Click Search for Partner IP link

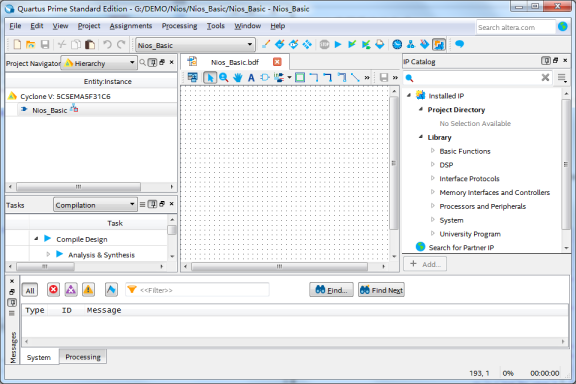click(461, 247)
